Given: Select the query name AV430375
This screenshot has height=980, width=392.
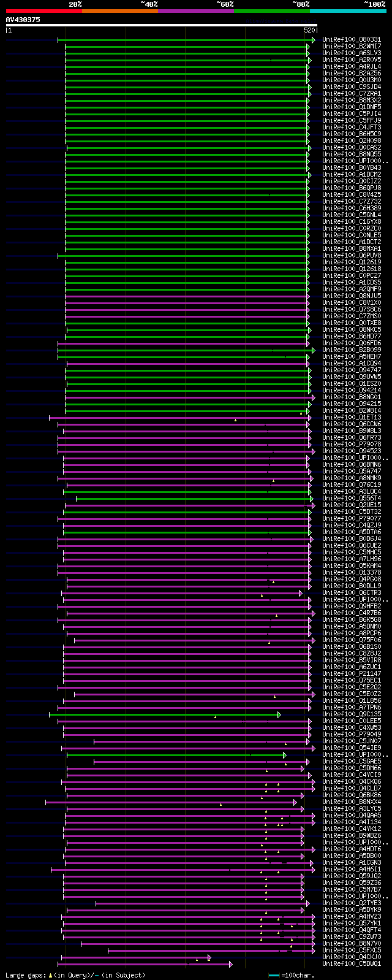Looking at the screenshot, I should point(23,20).
